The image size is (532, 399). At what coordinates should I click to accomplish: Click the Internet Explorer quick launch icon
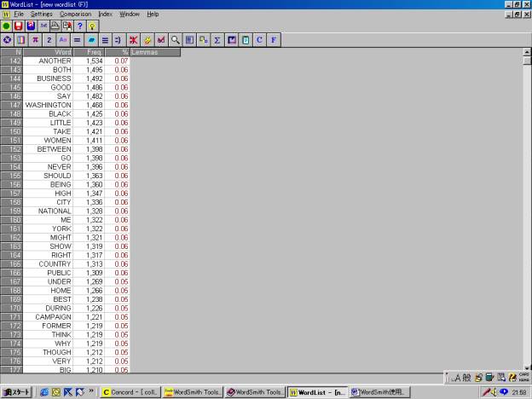pos(44,392)
